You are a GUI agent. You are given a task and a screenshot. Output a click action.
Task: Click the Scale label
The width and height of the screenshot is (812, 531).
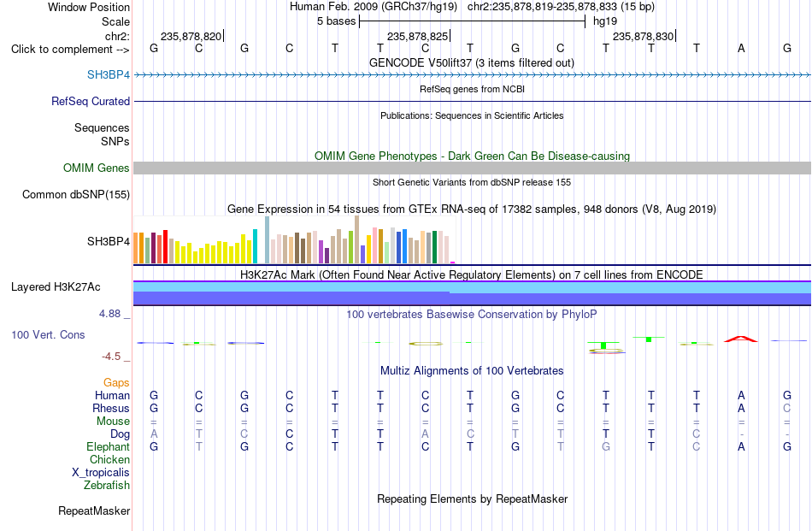115,21
